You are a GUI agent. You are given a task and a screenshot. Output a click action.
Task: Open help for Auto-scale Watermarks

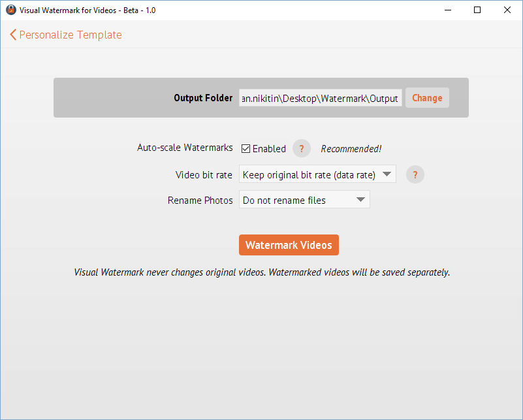(301, 149)
